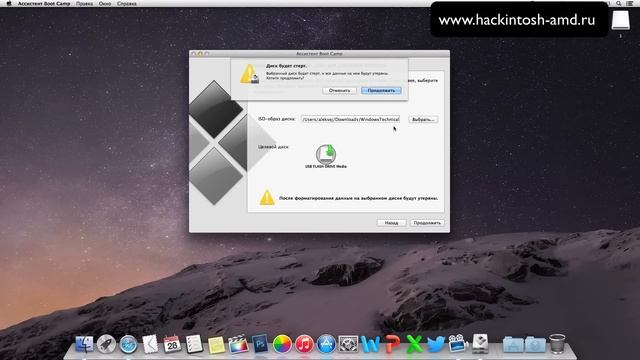Launch Microsoft Word from the dock
The image size is (640, 360).
point(370,344)
